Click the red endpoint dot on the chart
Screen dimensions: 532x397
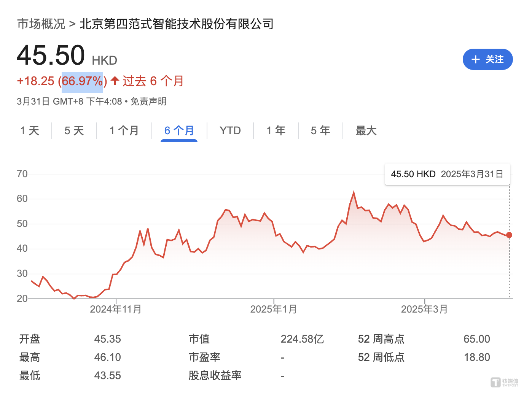click(x=509, y=235)
